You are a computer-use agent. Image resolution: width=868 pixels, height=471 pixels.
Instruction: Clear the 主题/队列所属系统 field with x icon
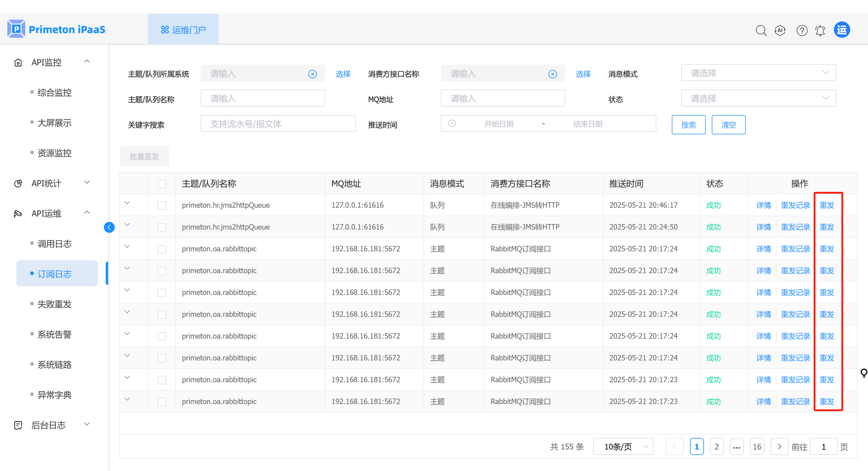click(x=312, y=74)
